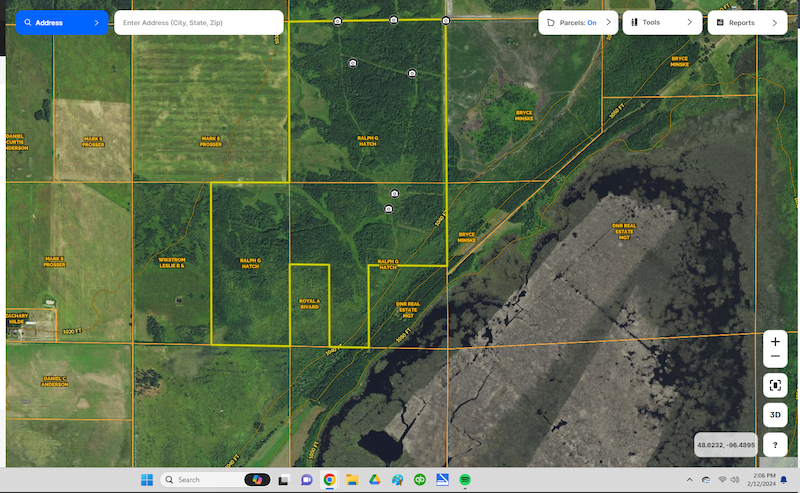
Task: Open Google Chrome in the taskbar
Action: click(x=329, y=480)
